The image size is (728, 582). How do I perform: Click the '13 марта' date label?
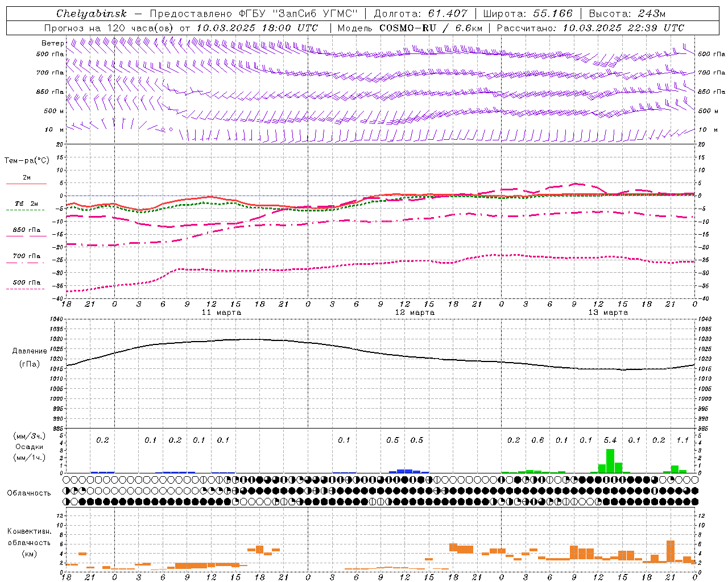coord(609,313)
